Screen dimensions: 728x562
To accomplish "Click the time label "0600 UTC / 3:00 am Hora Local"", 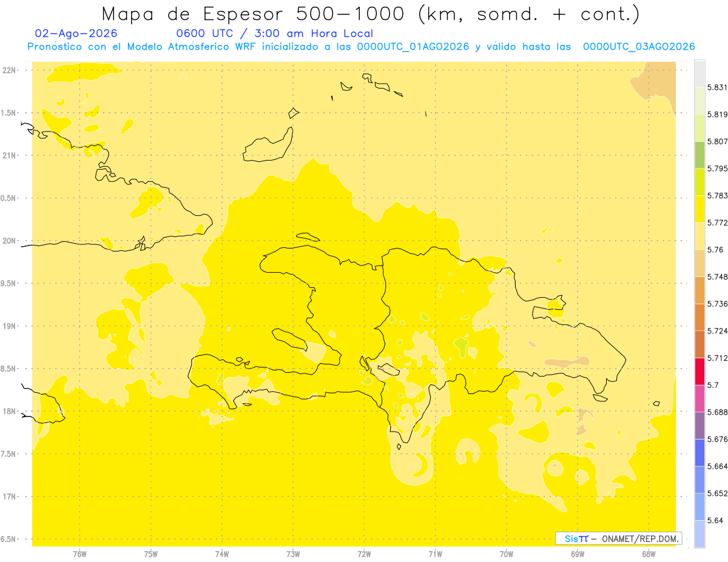I will click(275, 34).
